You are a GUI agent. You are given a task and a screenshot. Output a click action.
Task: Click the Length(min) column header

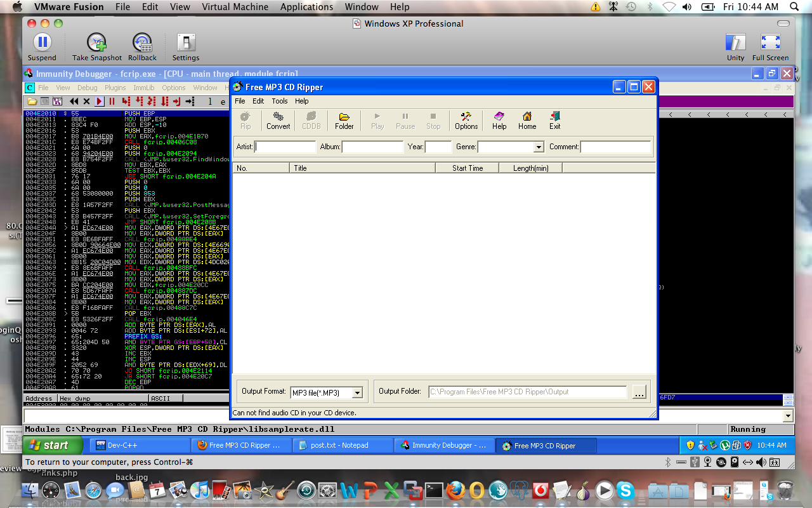(532, 168)
